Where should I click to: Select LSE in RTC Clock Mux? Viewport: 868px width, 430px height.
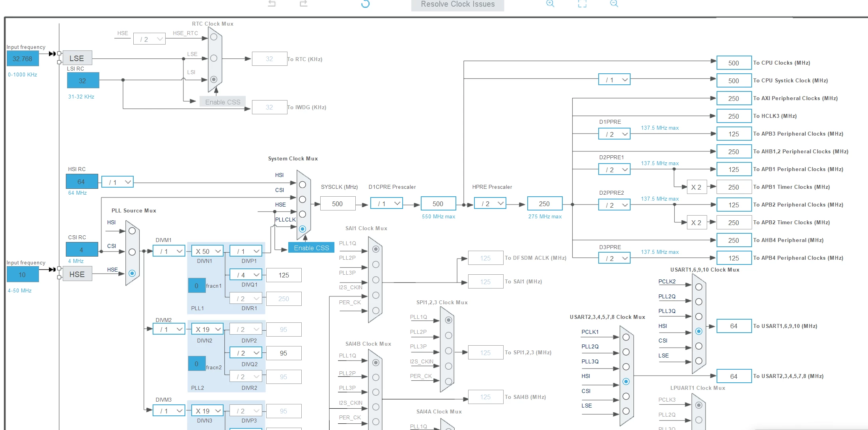tap(214, 58)
